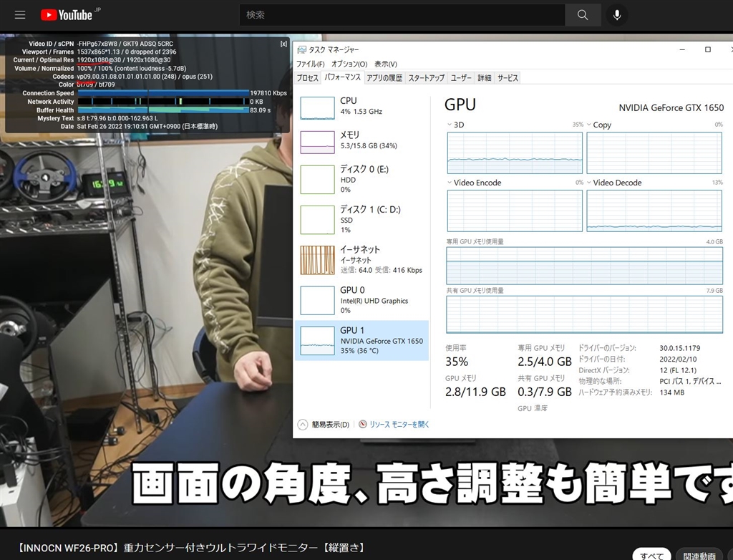Maximize the Task Manager window

coord(708,49)
